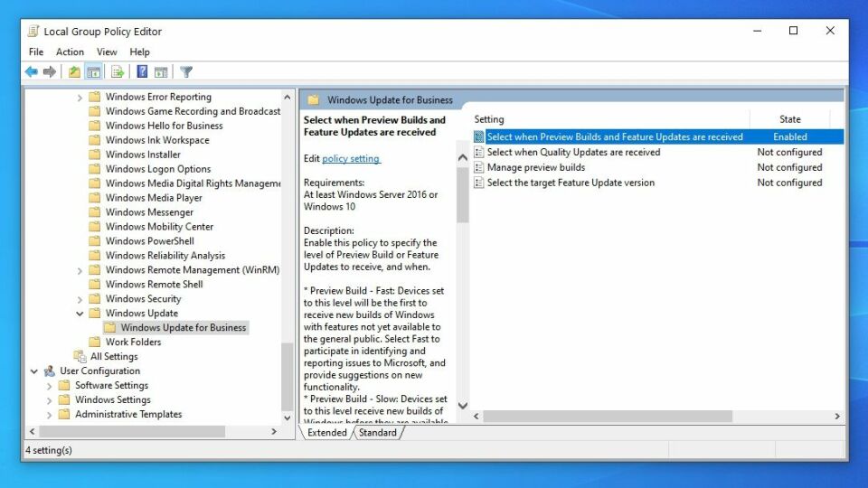
Task: Select Windows Hello for Business in tree
Action: (x=164, y=126)
